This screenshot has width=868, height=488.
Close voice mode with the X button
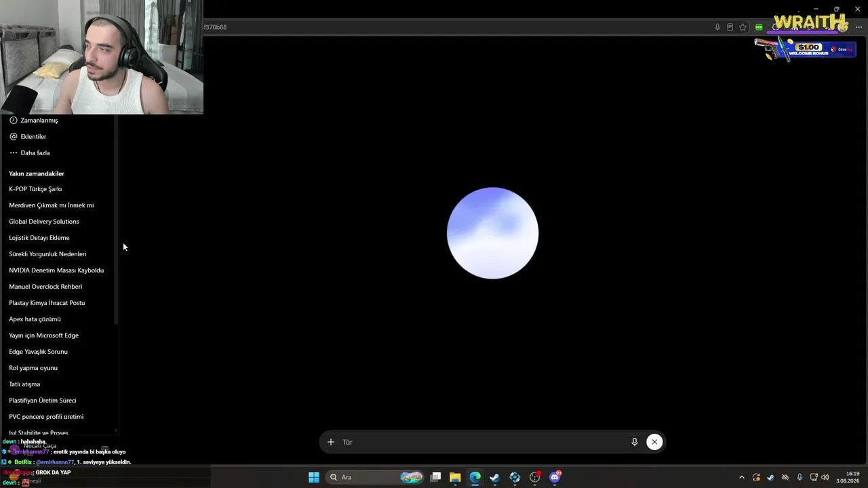coord(654,442)
